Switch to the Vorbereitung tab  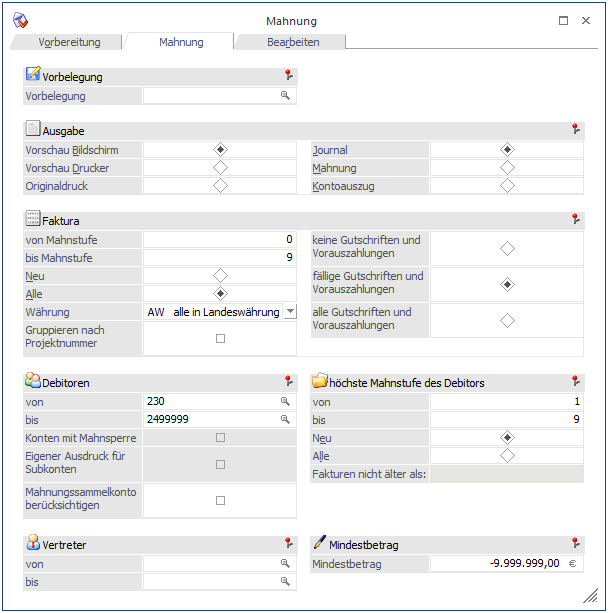pyautogui.click(x=68, y=42)
